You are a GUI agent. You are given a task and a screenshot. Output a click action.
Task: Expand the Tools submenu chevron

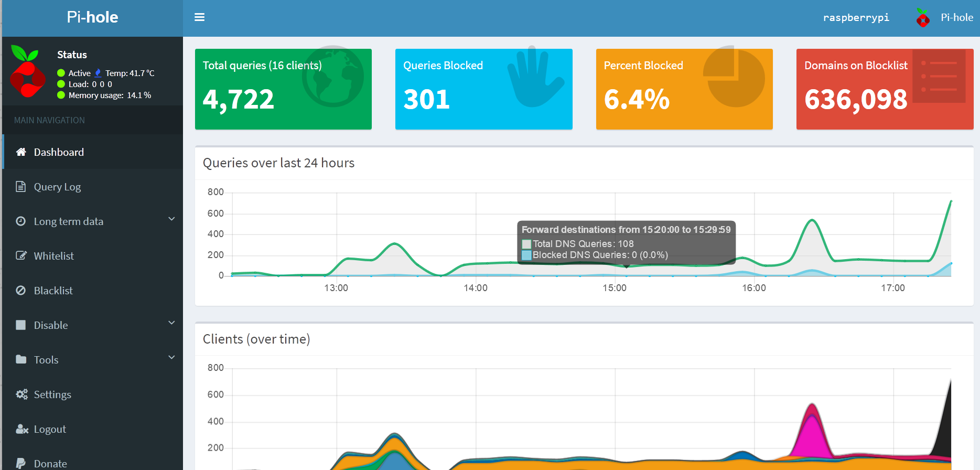(x=171, y=357)
